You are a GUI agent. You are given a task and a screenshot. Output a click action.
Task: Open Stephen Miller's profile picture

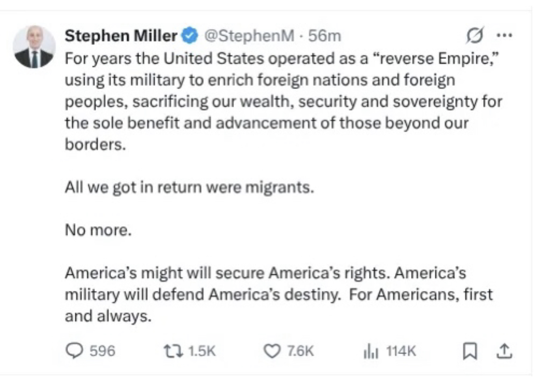[x=34, y=47]
